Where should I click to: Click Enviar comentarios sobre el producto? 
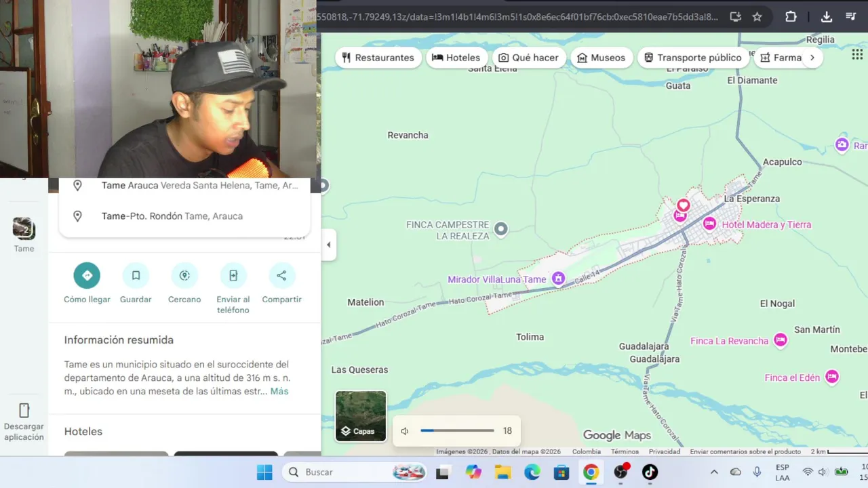[745, 451]
